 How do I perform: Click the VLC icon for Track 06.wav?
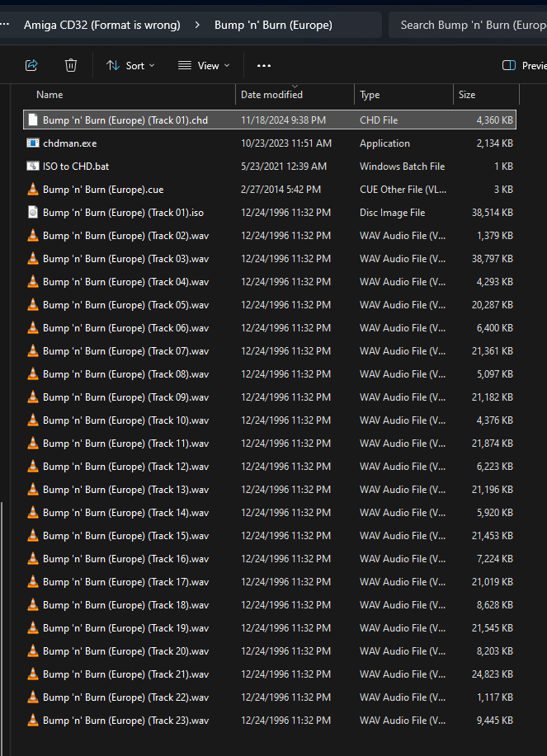pos(33,328)
